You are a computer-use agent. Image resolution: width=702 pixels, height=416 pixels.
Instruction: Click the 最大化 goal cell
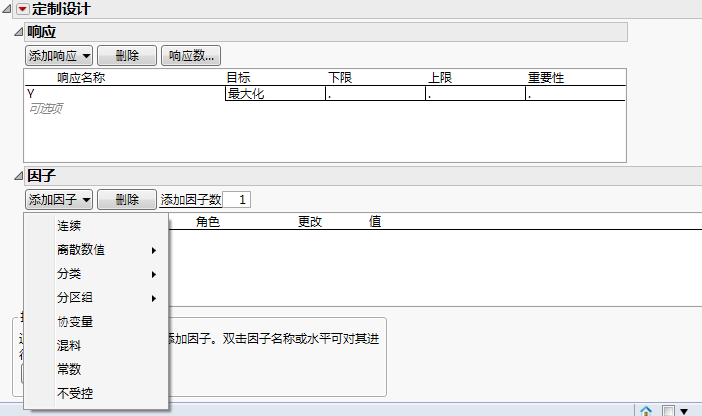pos(275,94)
